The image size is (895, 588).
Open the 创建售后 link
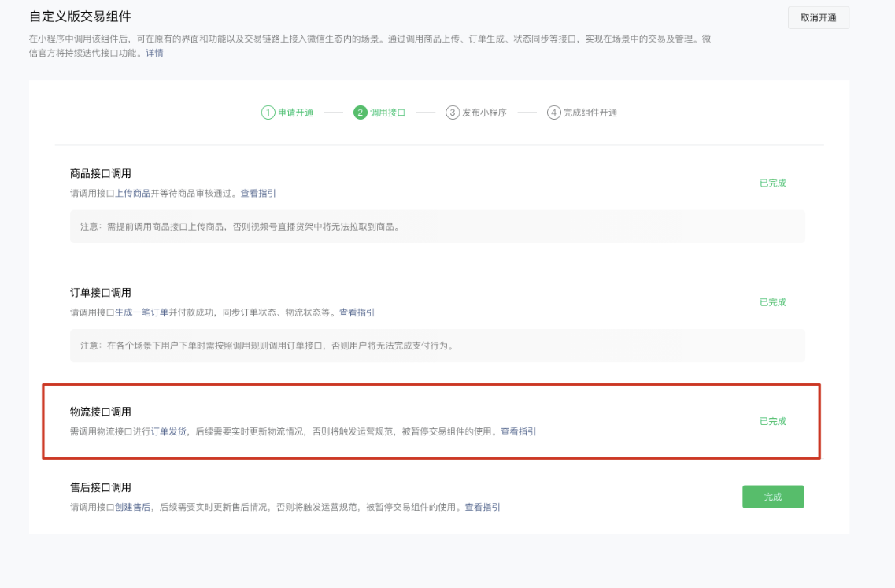[x=132, y=508]
